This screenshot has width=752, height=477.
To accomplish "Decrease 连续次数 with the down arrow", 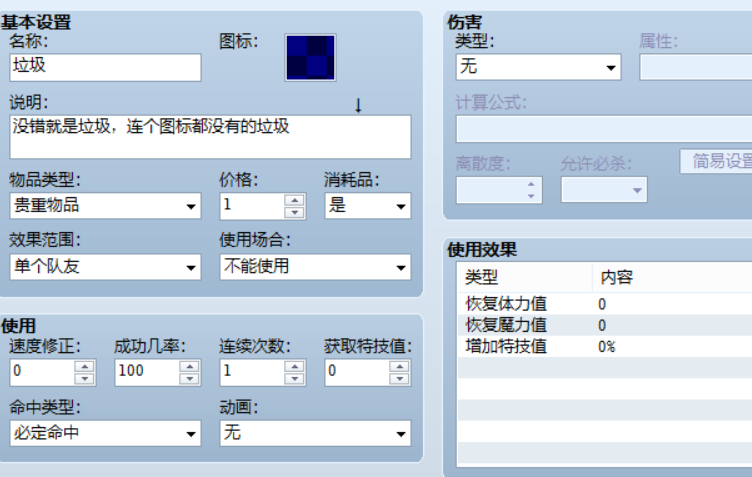I will (294, 378).
